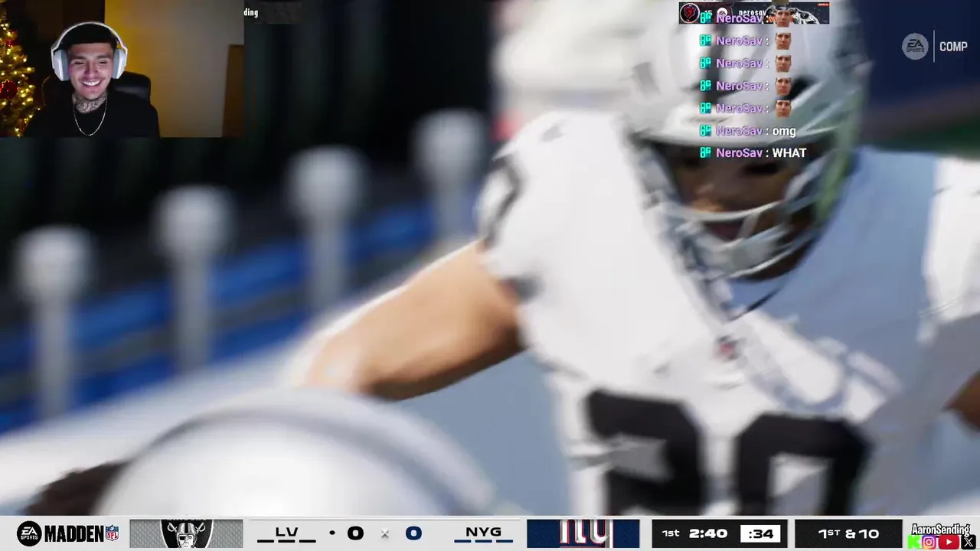Click the EA Sports COMP circular badge

915,47
